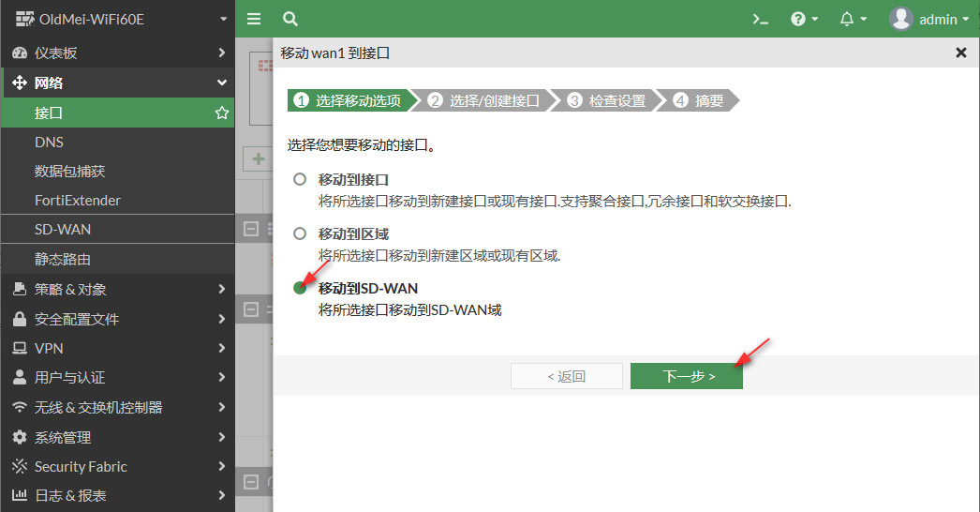Viewport: 980px width, 512px height.
Task: Click the 安全配置文件 lock icon
Action: tap(20, 319)
